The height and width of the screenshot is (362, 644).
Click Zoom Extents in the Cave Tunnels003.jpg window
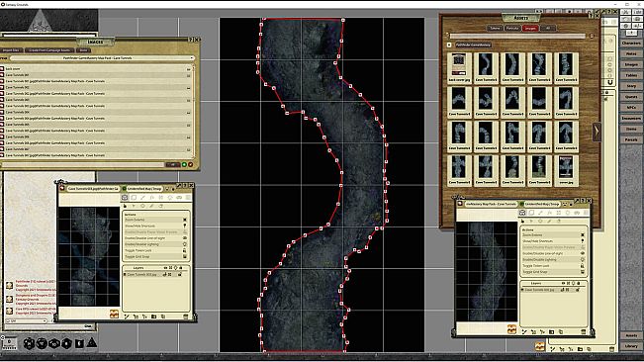tap(155, 220)
